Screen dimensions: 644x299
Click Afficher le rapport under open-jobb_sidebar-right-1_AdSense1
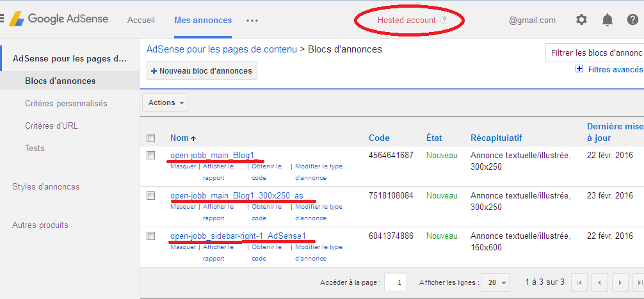point(218,253)
